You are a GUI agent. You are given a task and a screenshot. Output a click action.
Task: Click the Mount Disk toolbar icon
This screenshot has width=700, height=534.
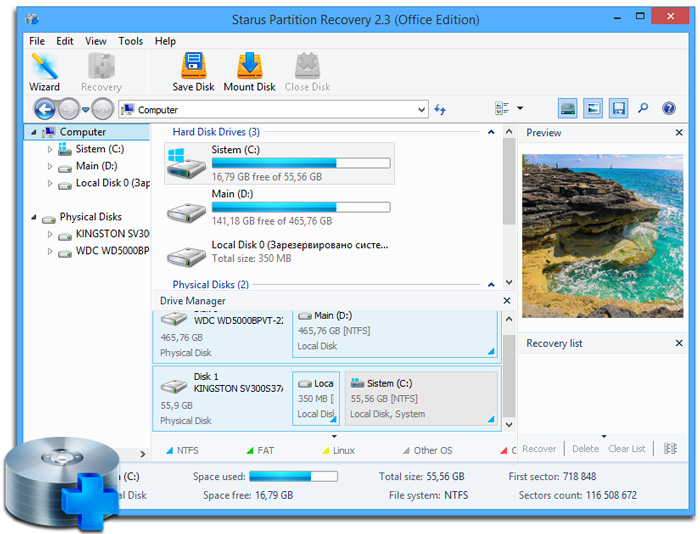[249, 73]
